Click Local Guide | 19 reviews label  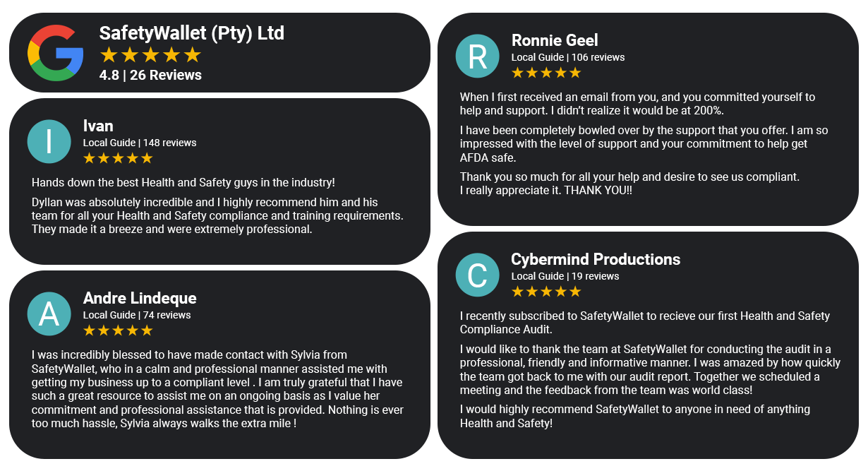pos(565,276)
